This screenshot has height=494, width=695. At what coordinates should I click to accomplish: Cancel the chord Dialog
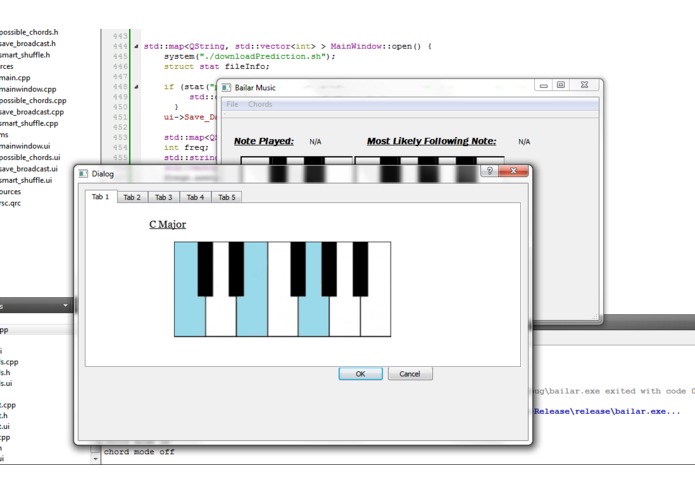click(410, 374)
